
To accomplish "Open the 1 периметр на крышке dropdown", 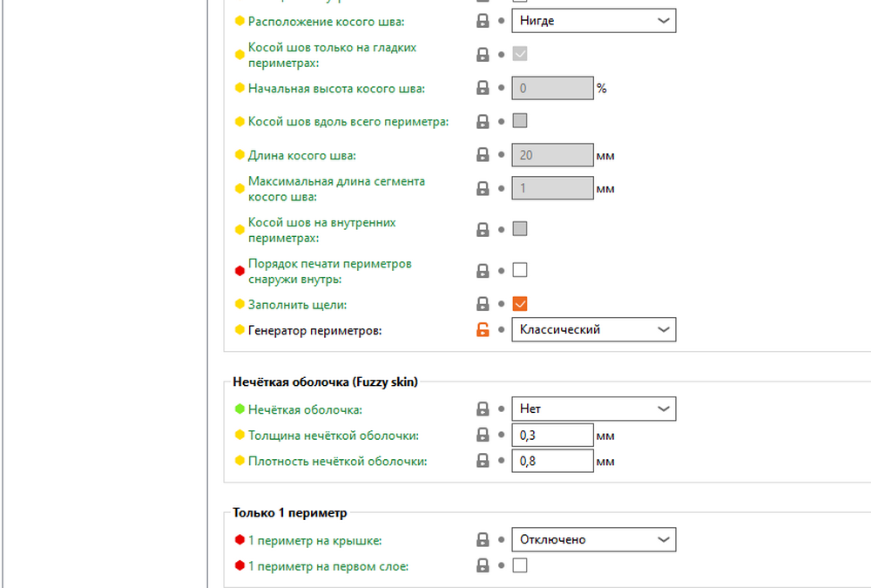I will 593,539.
